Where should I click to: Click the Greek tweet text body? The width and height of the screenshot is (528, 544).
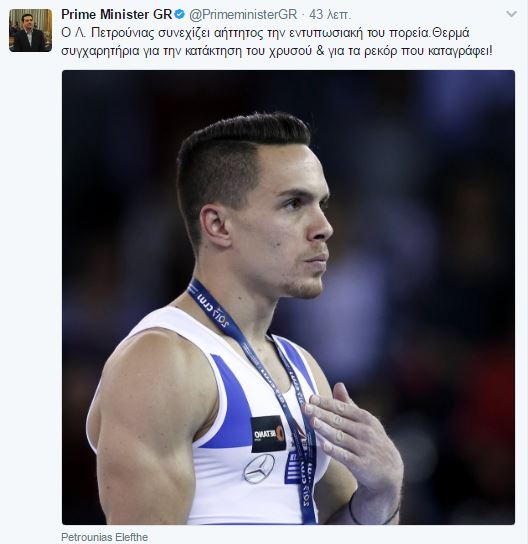coord(276,42)
